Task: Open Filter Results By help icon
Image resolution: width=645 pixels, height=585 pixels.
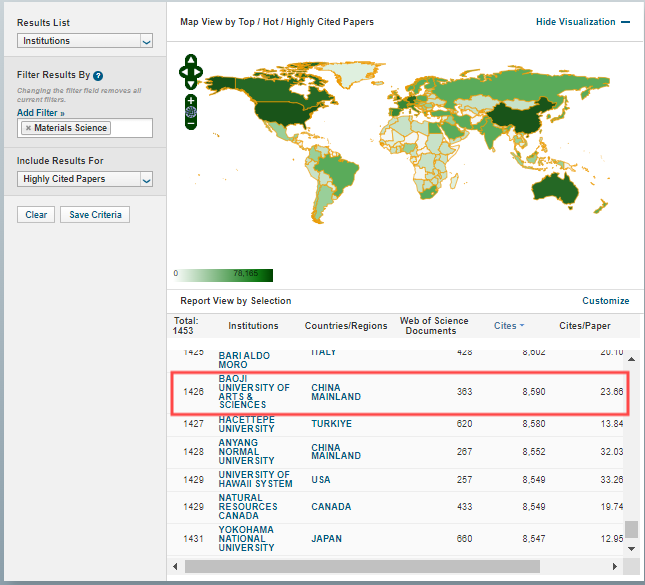Action: pos(98,76)
